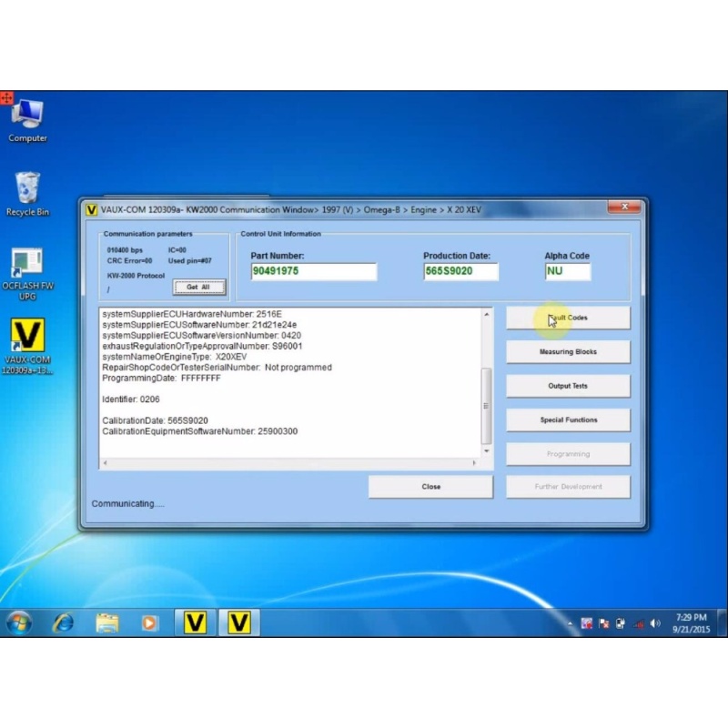Viewport: 728px width, 728px height.
Task: Click the greyed-out Further Development button
Action: (x=568, y=487)
